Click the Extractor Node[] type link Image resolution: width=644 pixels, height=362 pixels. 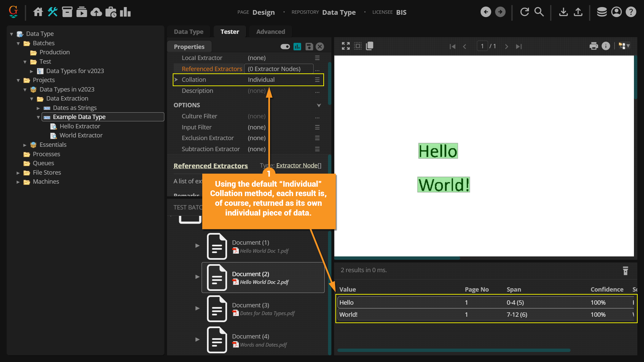coord(299,166)
